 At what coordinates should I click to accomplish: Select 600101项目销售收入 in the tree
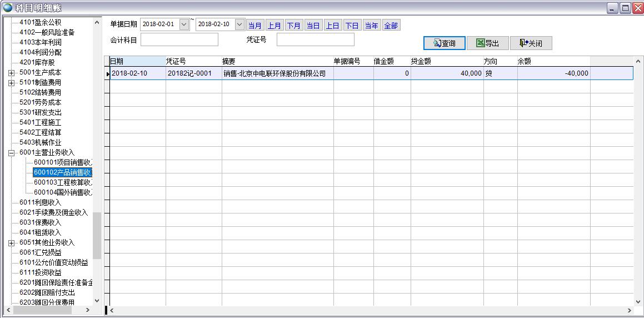point(62,162)
